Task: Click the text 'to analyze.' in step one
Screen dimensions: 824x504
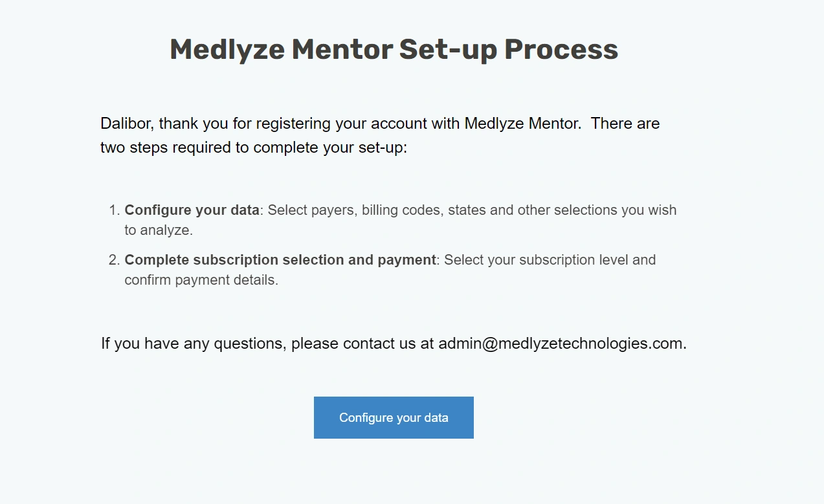Action: point(159,230)
